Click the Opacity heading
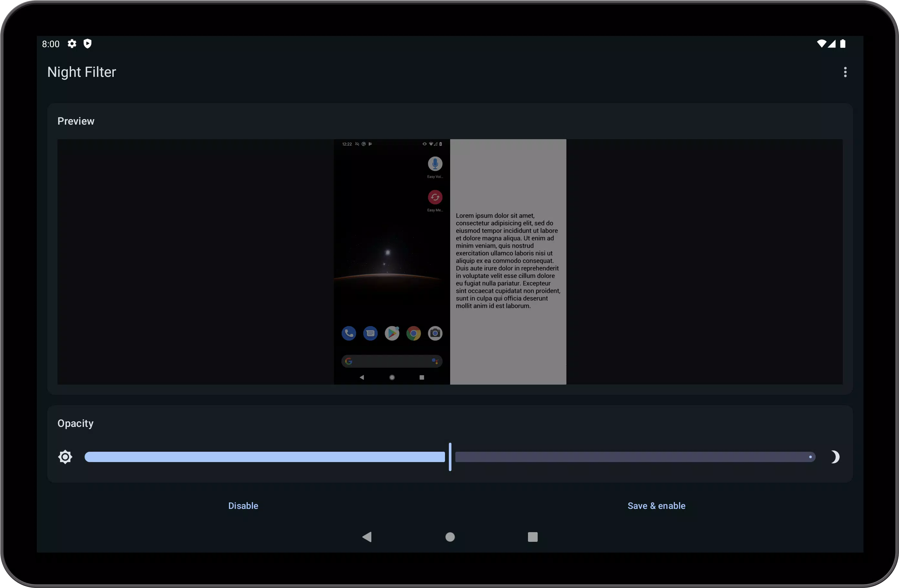Screen dimensions: 899x588 76,423
